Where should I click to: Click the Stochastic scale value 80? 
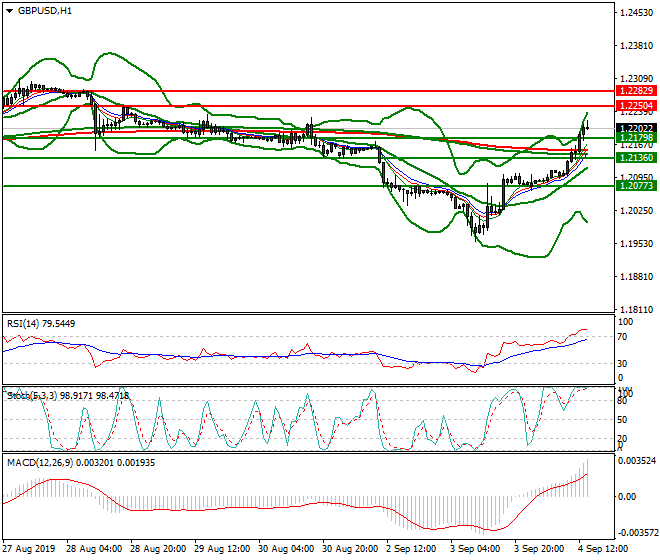pos(622,401)
